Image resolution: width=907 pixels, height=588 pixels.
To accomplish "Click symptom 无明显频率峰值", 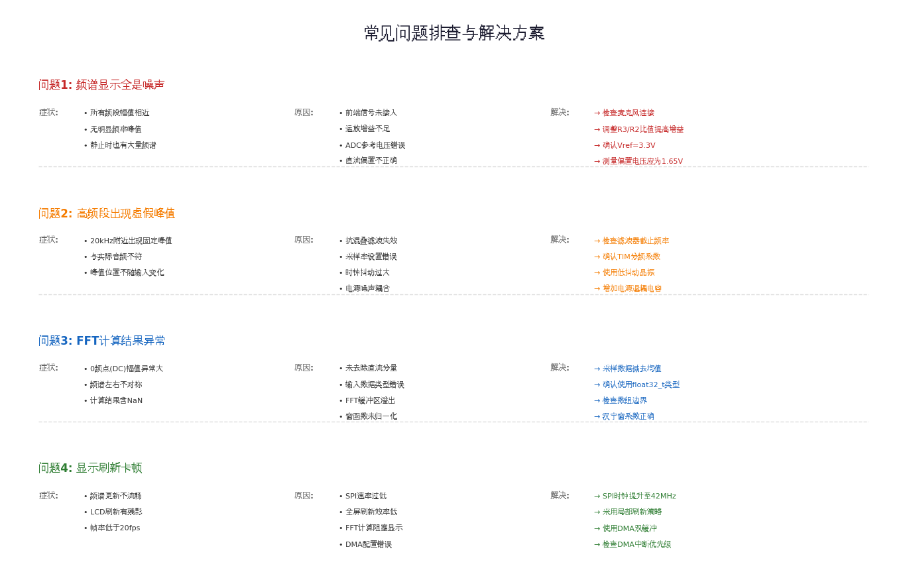I will click(x=116, y=129).
